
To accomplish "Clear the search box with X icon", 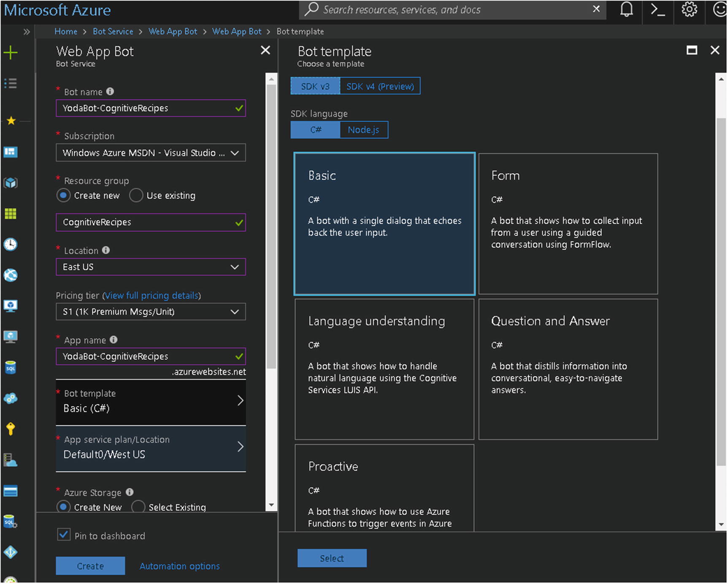I will [x=596, y=9].
